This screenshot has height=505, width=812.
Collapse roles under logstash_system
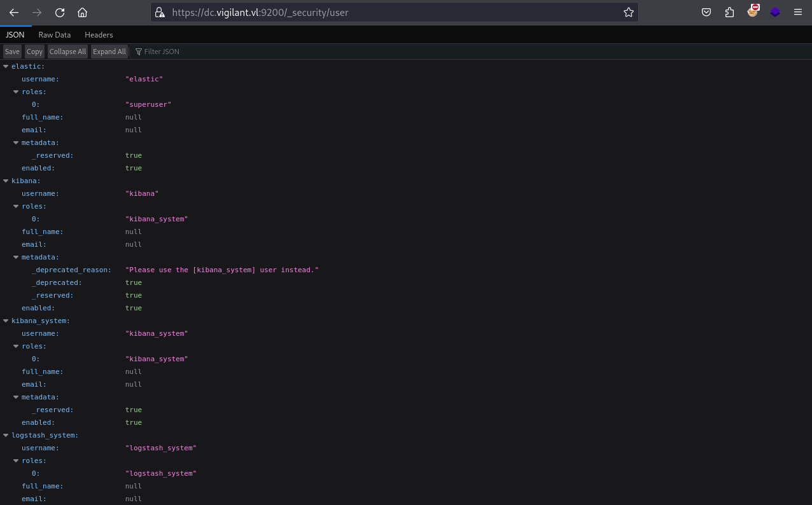(x=16, y=460)
